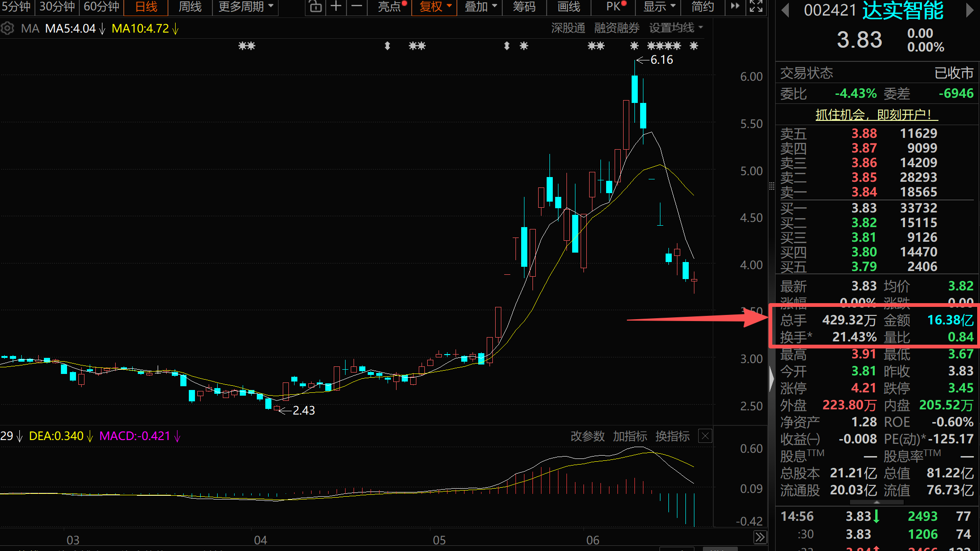Click the 2.43 low price label
Image resolution: width=980 pixels, height=551 pixels.
click(x=304, y=410)
